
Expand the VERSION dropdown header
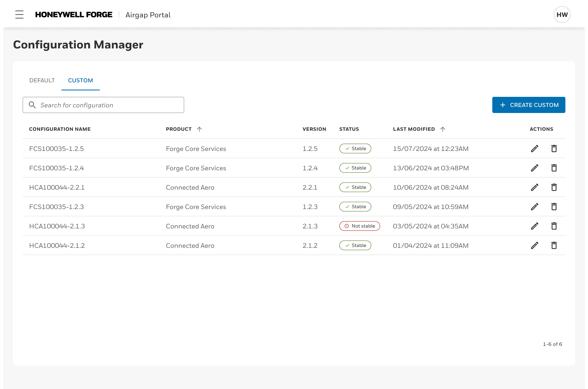point(314,129)
